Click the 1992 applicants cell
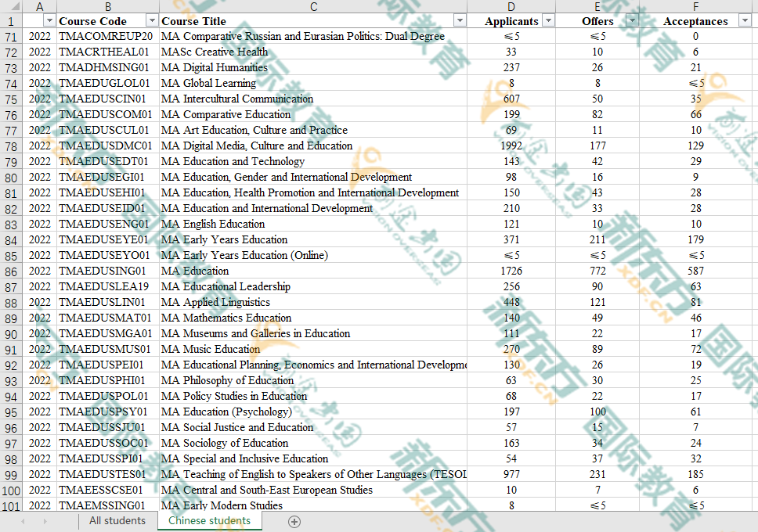Viewport: 758px width, 532px height. [511, 146]
